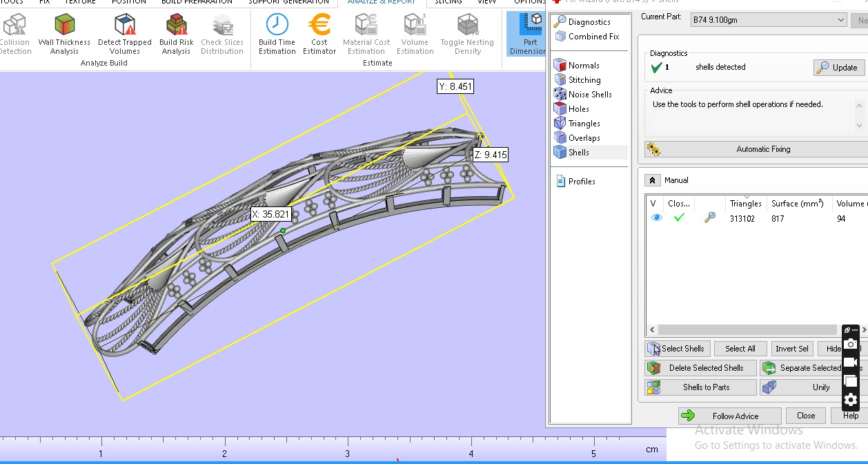Convert Shells to Parts
868x464 pixels.
point(700,387)
